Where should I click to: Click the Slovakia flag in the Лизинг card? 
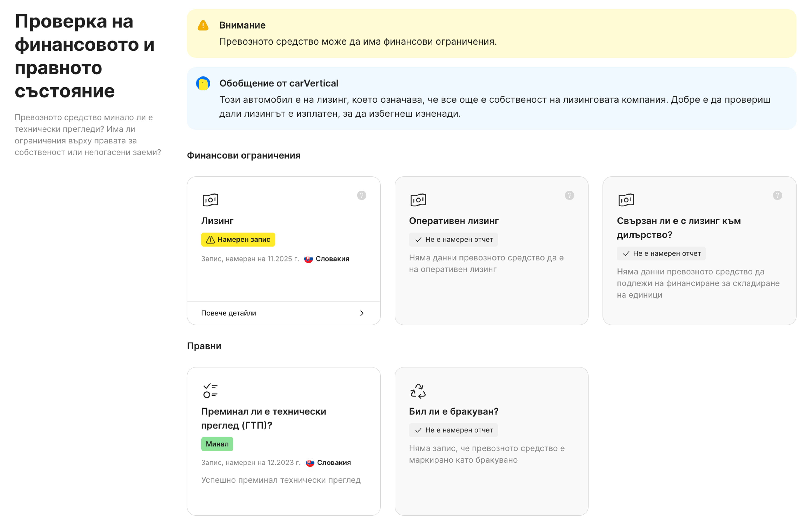(308, 259)
